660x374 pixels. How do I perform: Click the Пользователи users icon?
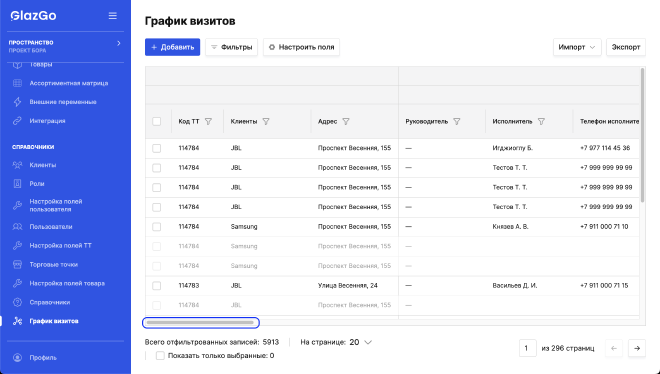[x=17, y=226]
